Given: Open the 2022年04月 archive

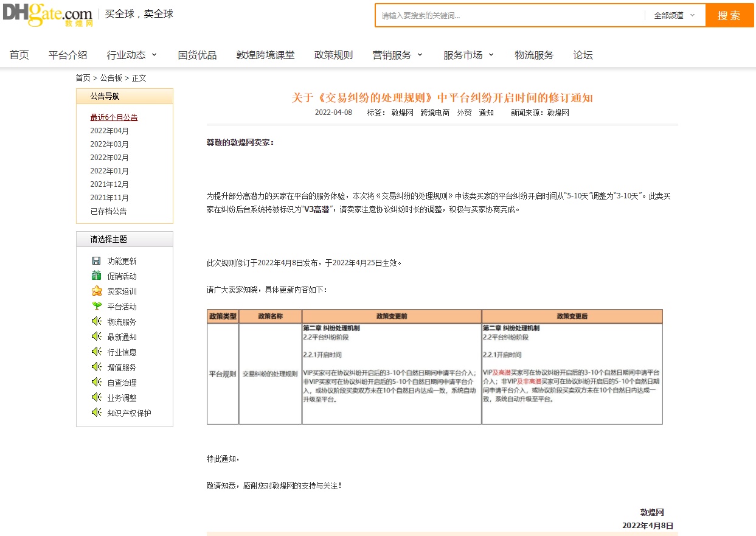Looking at the screenshot, I should tap(109, 131).
